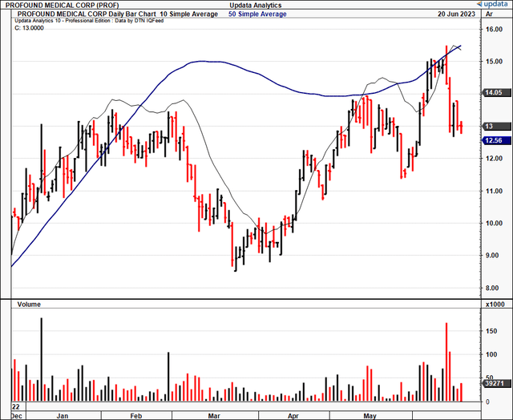Click the Updata Analytics header text
Viewport: 513px width, 420px height.
pos(255,6)
